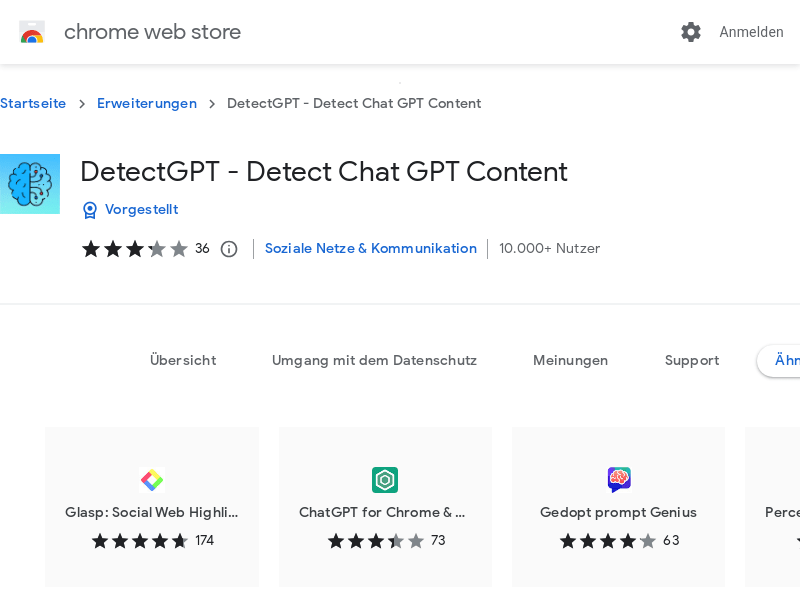Open the settings gear icon

point(690,32)
